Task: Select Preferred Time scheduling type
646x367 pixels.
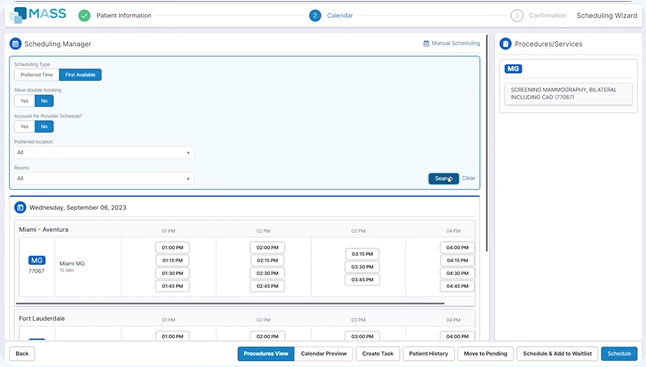Action: click(x=37, y=75)
